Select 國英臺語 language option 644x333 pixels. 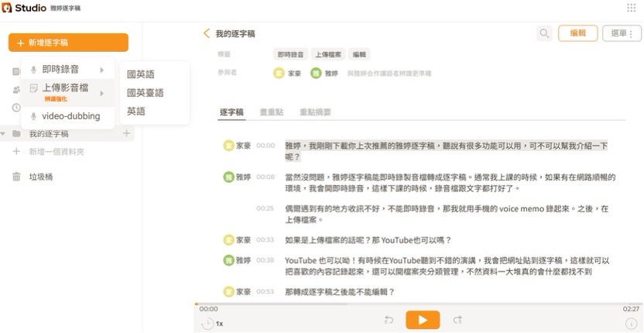point(145,93)
